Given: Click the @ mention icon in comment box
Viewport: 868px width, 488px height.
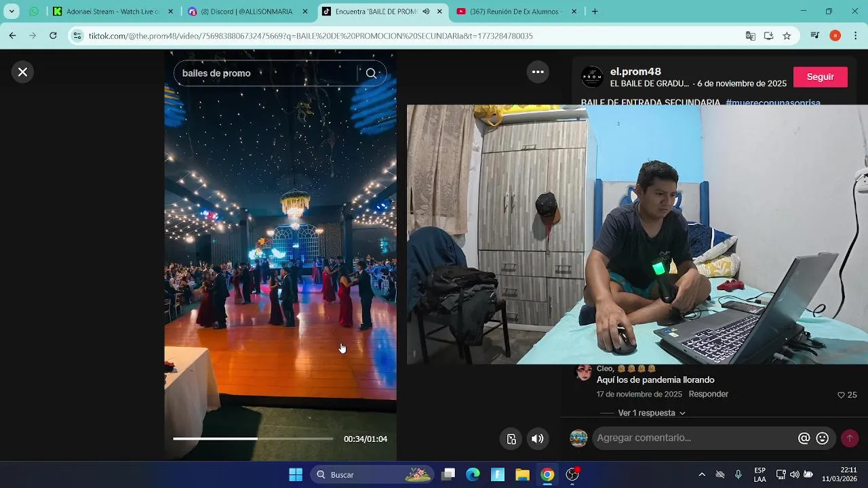Looking at the screenshot, I should (804, 439).
